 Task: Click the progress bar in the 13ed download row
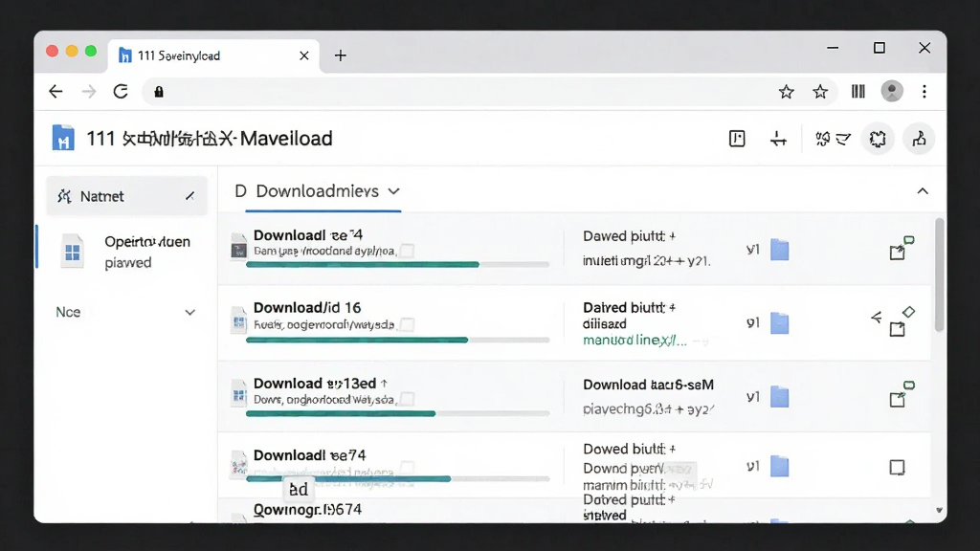click(397, 413)
